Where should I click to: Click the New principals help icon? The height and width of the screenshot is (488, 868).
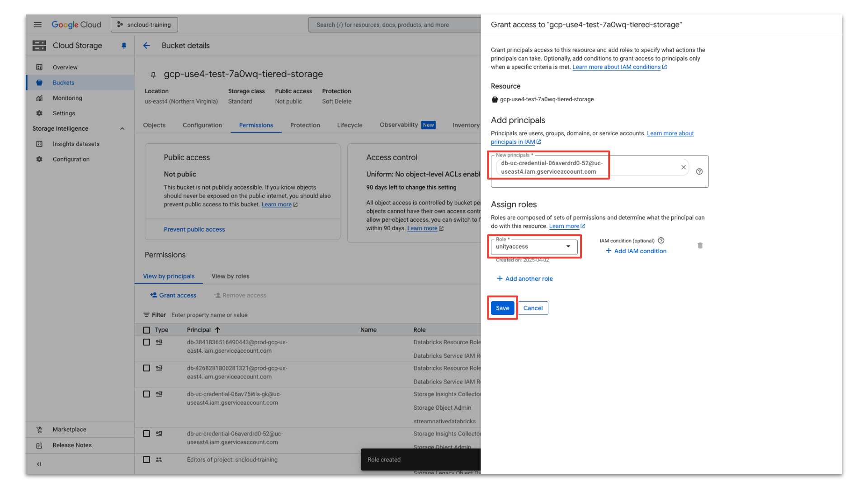(699, 171)
